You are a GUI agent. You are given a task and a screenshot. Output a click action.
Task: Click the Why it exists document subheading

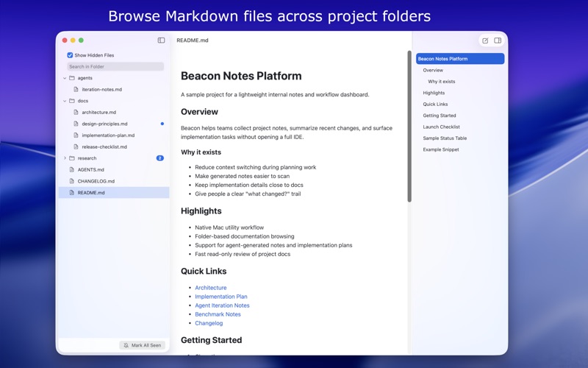point(201,152)
